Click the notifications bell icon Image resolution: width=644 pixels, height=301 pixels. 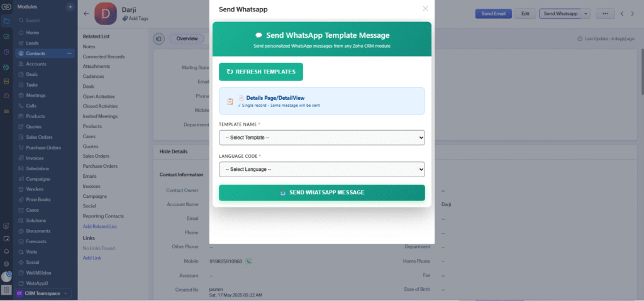click(6, 251)
